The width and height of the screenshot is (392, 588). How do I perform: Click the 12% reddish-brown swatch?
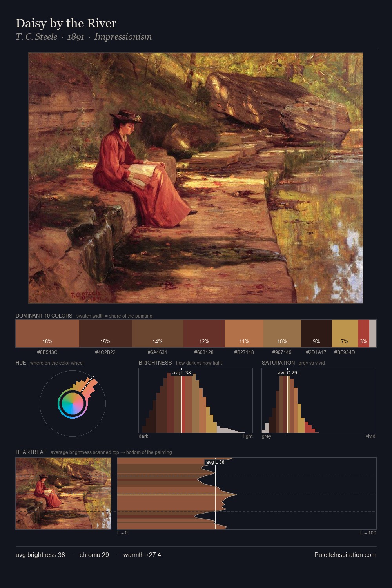[x=204, y=334]
